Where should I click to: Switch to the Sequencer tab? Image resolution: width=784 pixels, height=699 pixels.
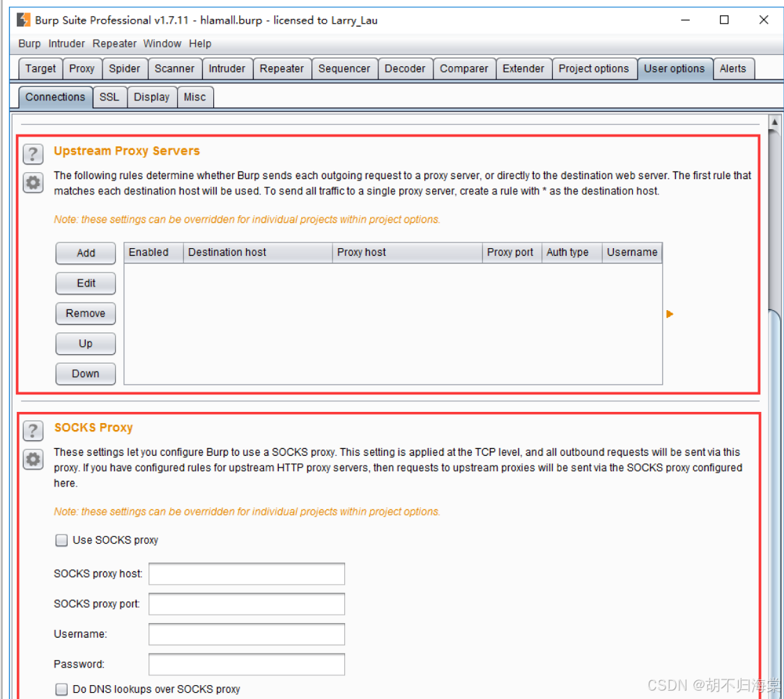click(344, 68)
